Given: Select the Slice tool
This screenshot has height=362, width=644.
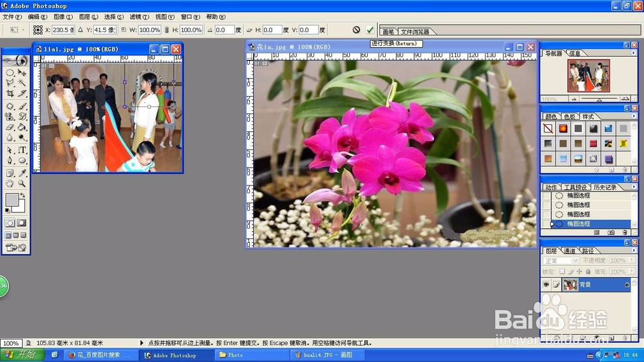Looking at the screenshot, I should coord(22,93).
